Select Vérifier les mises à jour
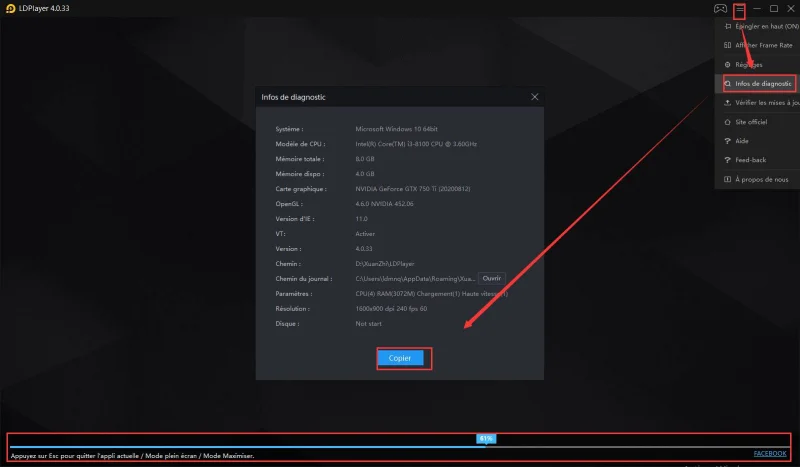Viewport: 800px width, 467px height. click(758, 103)
